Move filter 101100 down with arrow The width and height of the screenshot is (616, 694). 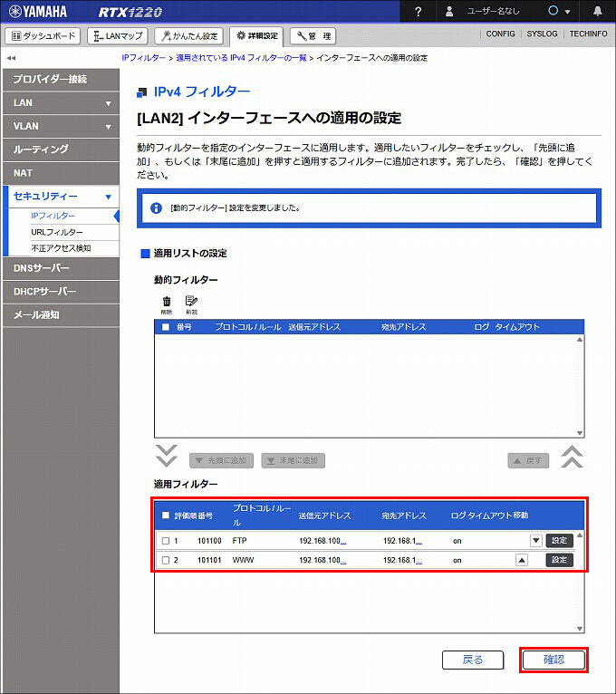pos(536,540)
